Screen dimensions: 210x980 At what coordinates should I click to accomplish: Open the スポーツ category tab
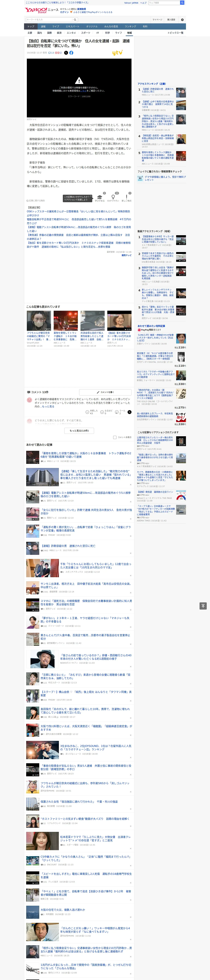86,33
